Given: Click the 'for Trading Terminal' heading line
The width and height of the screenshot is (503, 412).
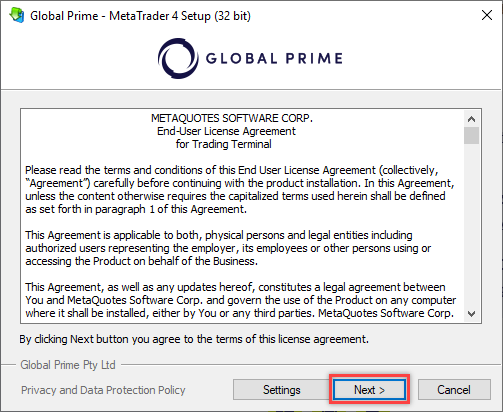Looking at the screenshot, I should (x=224, y=144).
